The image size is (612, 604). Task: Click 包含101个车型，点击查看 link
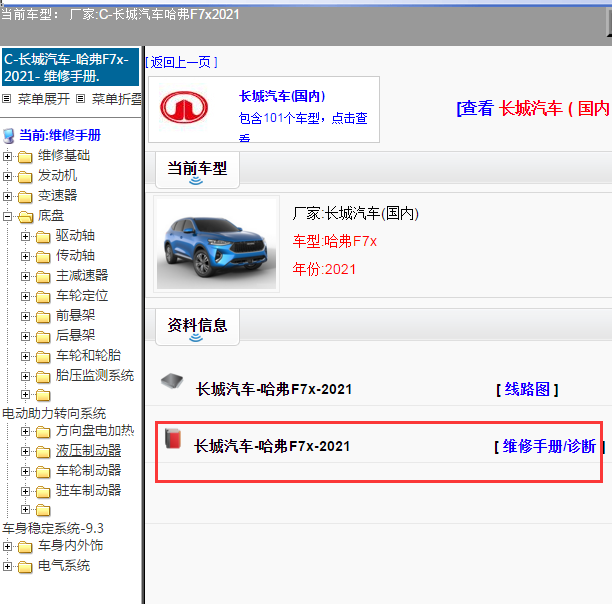pyautogui.click(x=303, y=128)
